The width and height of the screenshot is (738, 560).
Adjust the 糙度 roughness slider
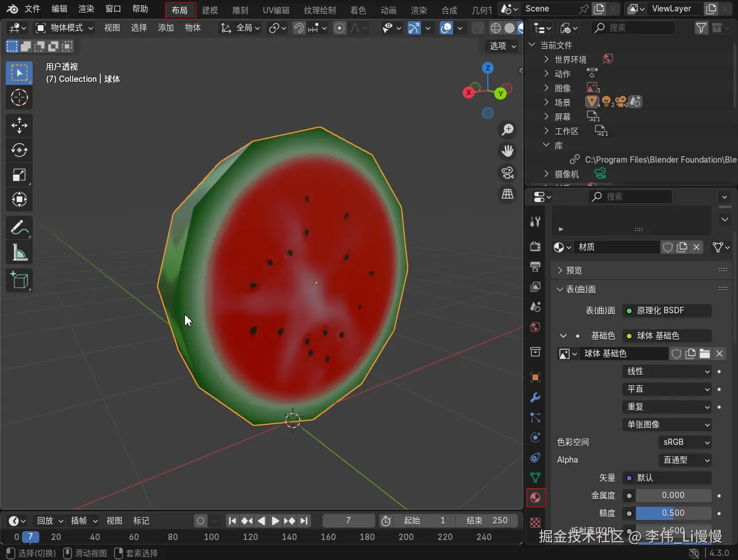point(673,513)
